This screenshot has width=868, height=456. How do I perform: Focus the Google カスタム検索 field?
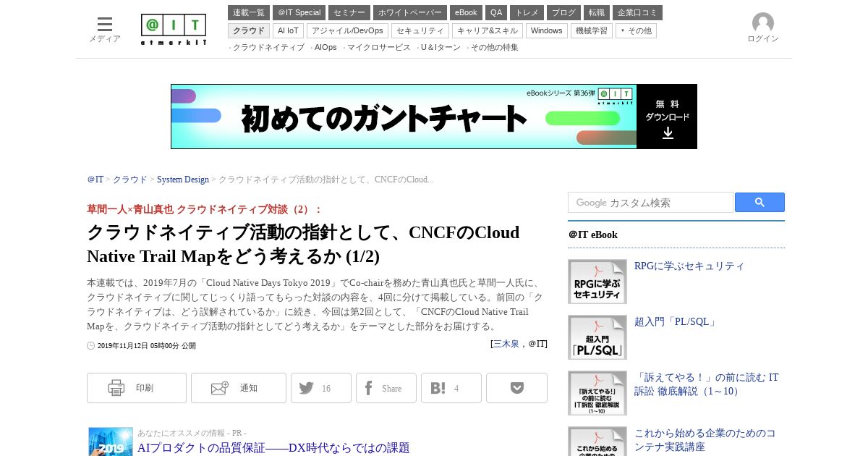point(650,203)
